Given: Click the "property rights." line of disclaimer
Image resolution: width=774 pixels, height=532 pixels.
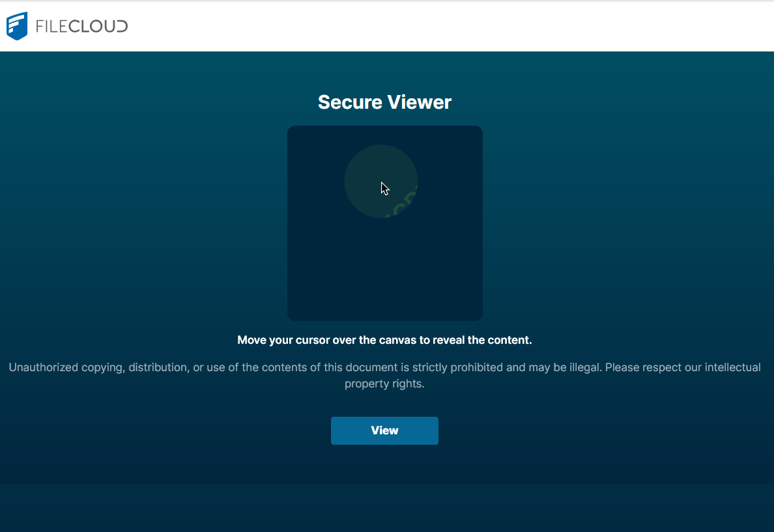Looking at the screenshot, I should click(x=384, y=384).
